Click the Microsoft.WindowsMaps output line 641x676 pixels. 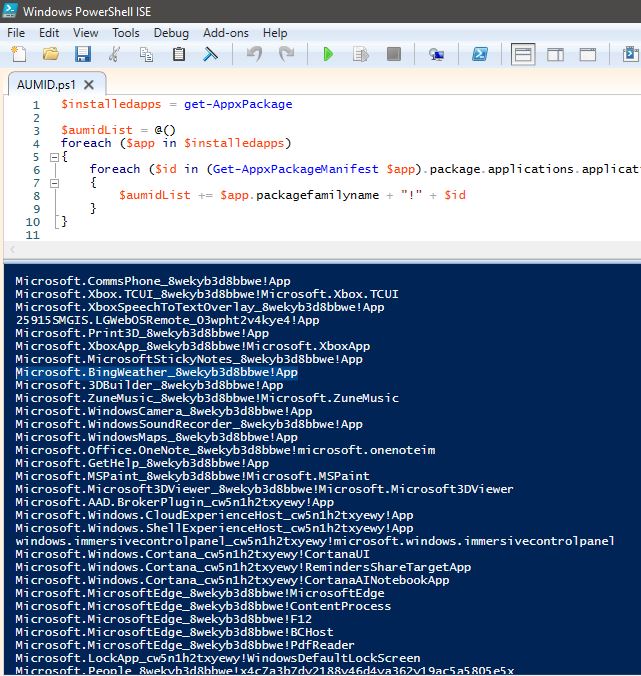(156, 437)
